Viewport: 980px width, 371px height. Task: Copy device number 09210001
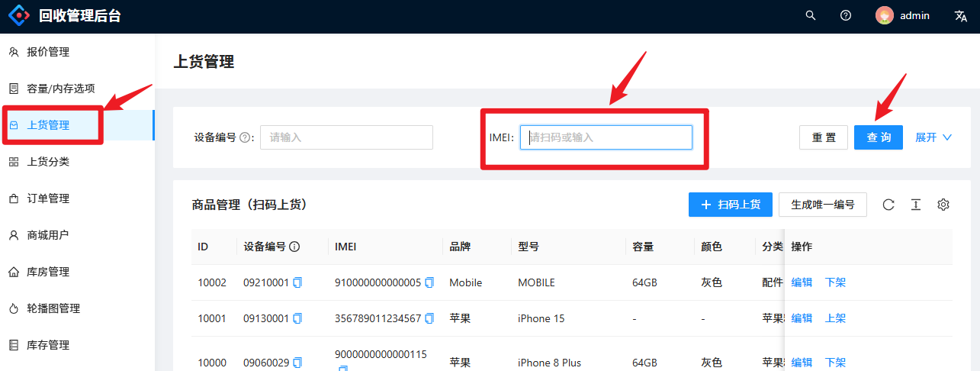(297, 282)
